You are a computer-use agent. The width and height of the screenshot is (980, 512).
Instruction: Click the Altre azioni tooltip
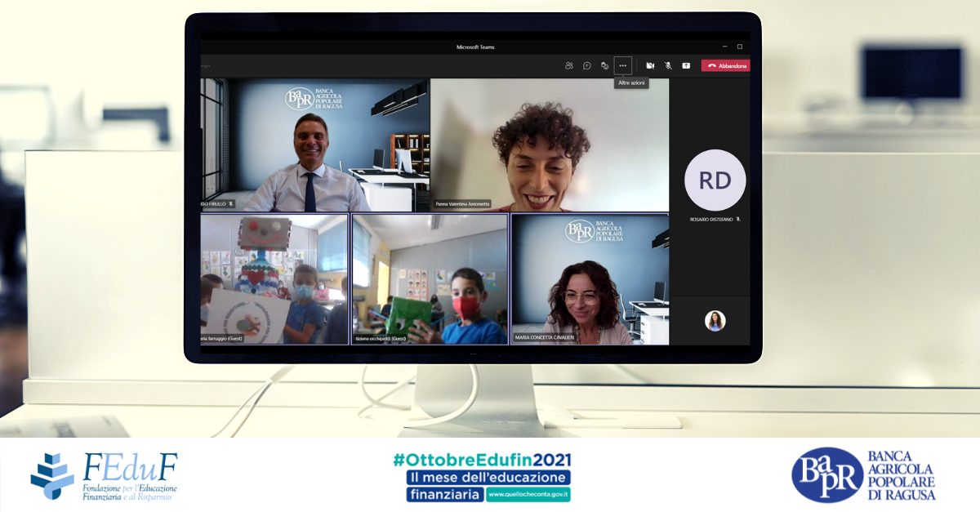631,83
